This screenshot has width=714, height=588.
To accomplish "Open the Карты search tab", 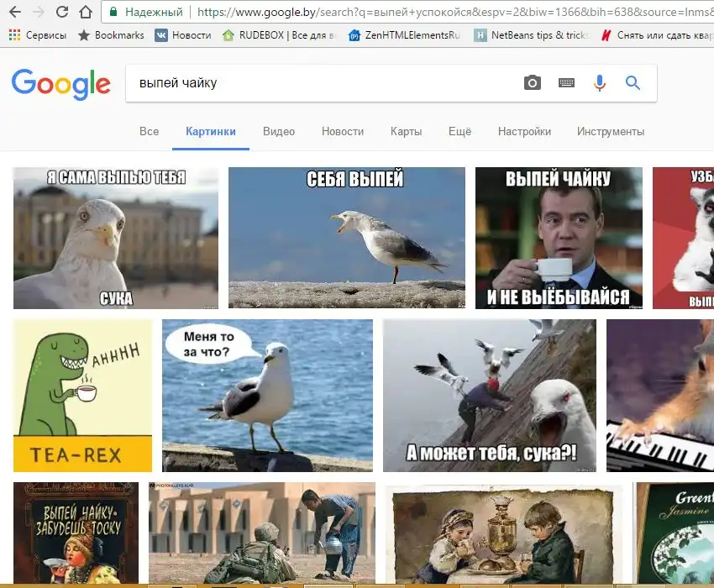I will click(x=406, y=132).
